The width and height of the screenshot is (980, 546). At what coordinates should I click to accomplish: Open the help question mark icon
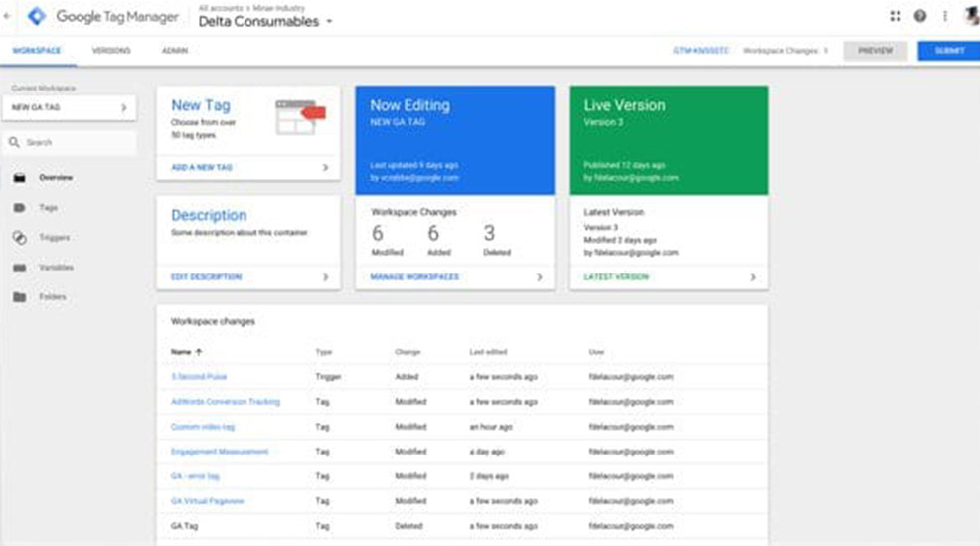(x=920, y=17)
